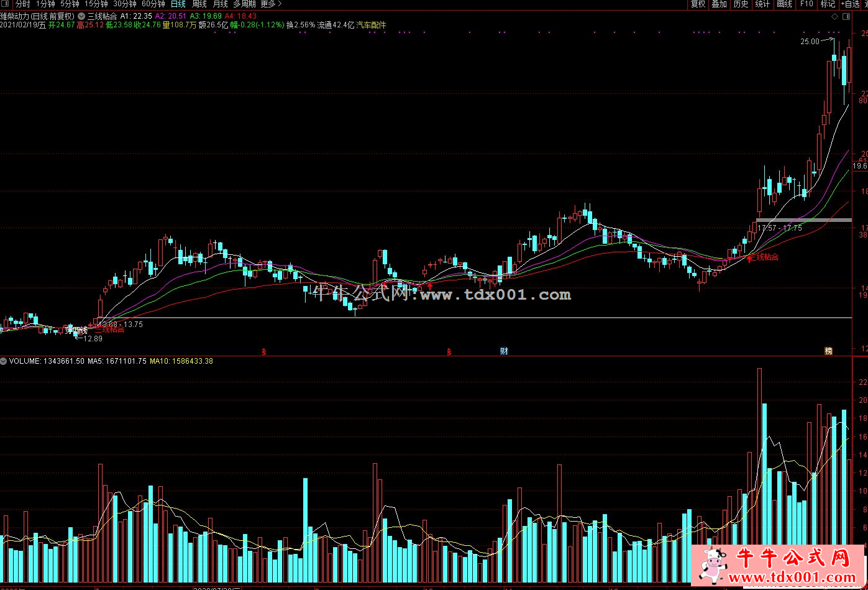Click the VOLUME: 1343661.50 label
The height and width of the screenshot is (590, 868).
47,361
